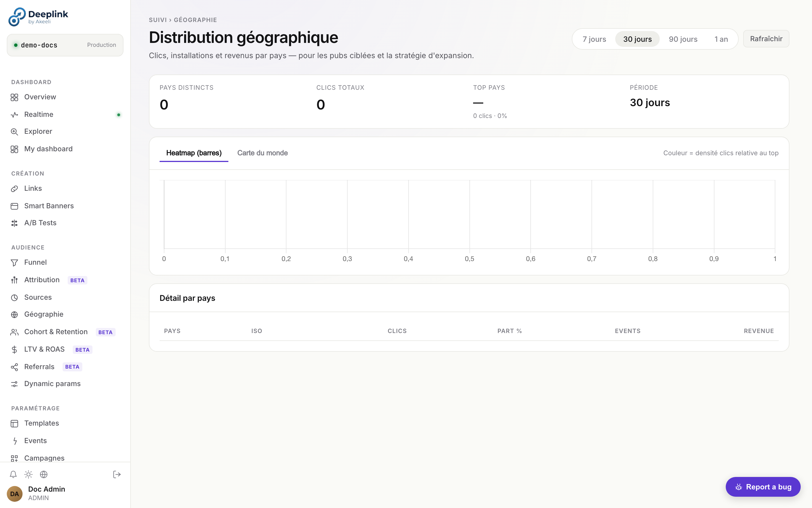
Task: Click the Funnel filter icon
Action: [x=14, y=263]
